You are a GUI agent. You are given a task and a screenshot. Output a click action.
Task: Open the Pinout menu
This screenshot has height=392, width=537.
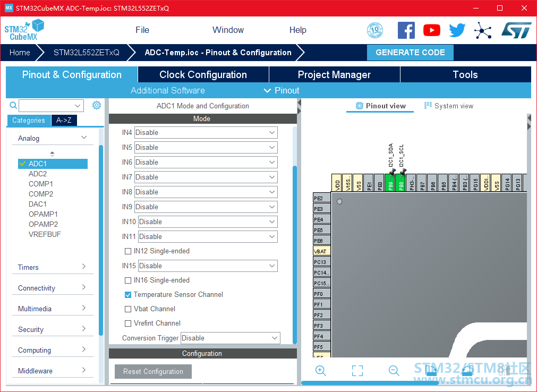click(x=281, y=90)
